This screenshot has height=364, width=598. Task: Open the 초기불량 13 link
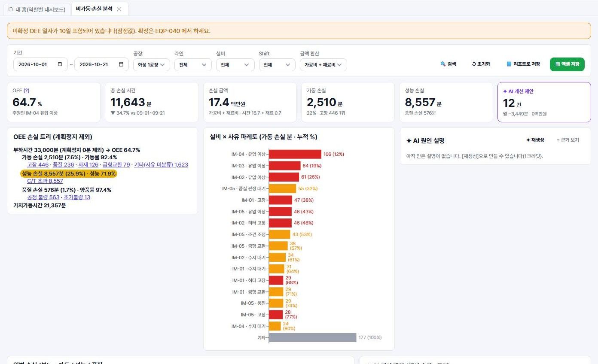tap(77, 197)
